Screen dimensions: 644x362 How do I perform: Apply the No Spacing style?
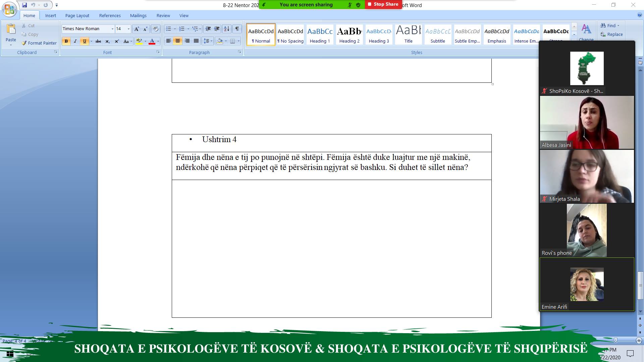[x=290, y=35]
